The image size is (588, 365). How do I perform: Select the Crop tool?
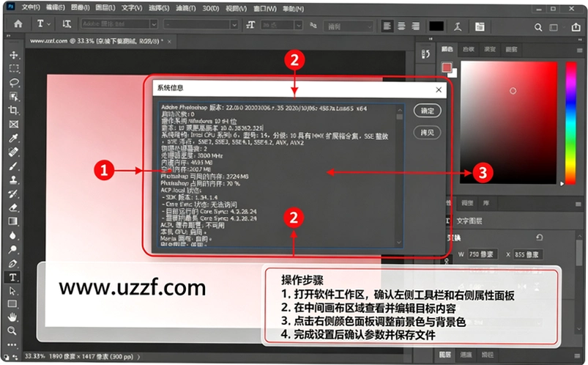point(14,111)
